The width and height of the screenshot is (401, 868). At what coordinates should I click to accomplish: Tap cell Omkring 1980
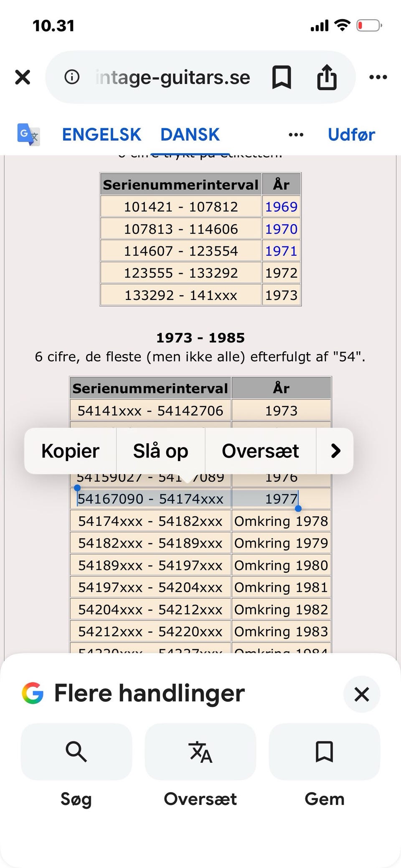pos(281,565)
